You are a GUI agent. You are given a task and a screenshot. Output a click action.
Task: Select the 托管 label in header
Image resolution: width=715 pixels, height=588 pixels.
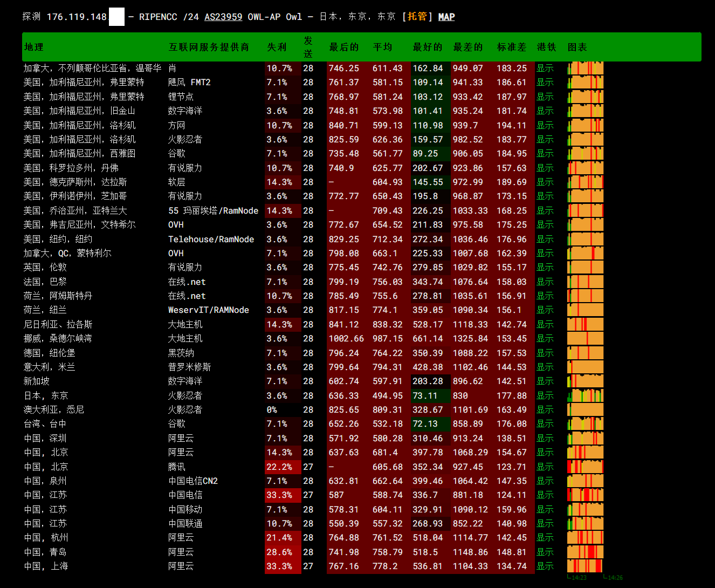click(417, 17)
